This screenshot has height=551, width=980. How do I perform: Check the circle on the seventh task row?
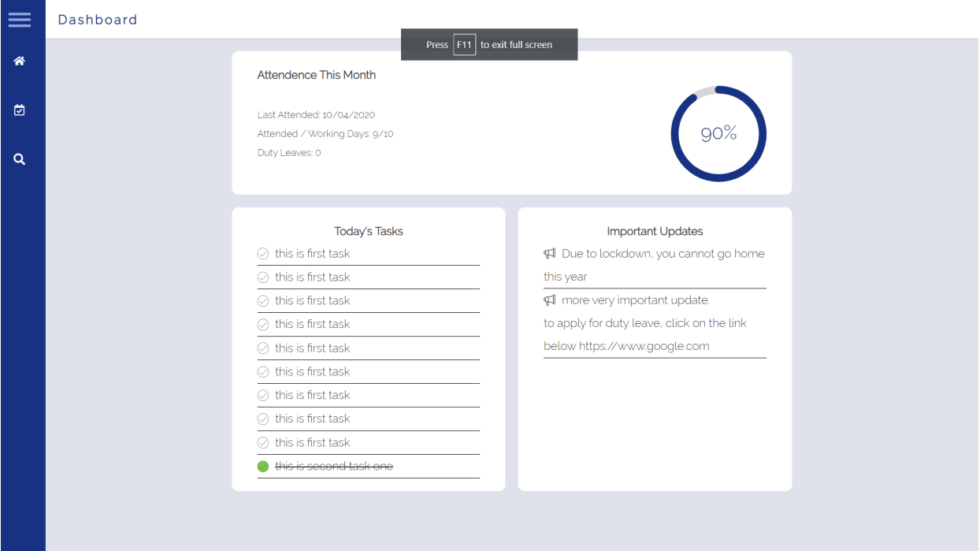coord(262,395)
